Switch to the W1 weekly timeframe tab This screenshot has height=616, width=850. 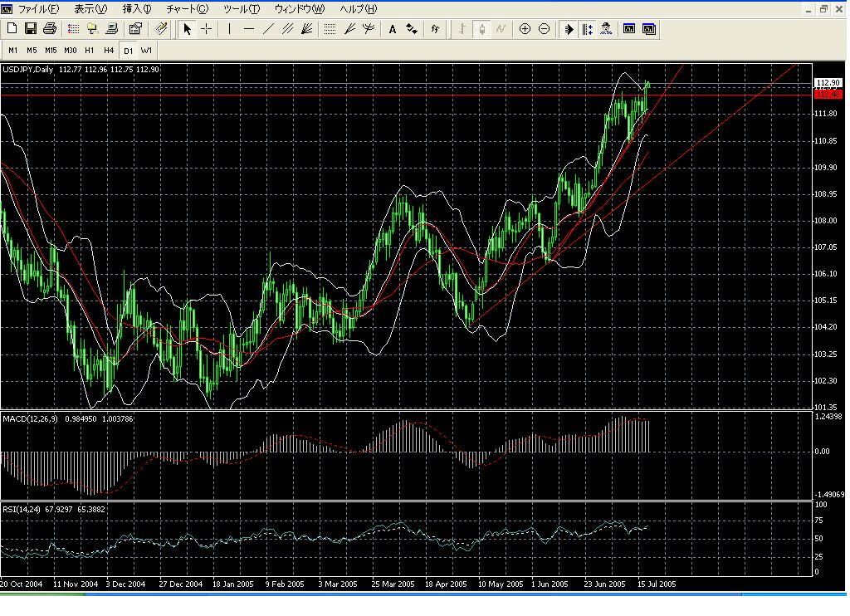(x=146, y=51)
